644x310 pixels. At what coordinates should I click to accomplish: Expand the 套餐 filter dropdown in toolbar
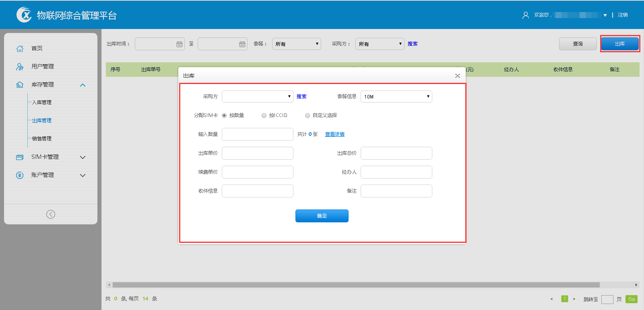tap(296, 44)
